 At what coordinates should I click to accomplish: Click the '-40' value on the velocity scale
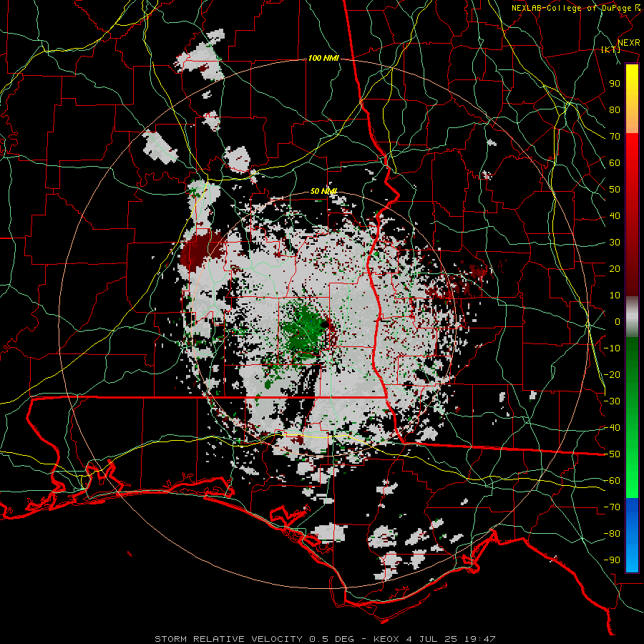tap(612, 428)
